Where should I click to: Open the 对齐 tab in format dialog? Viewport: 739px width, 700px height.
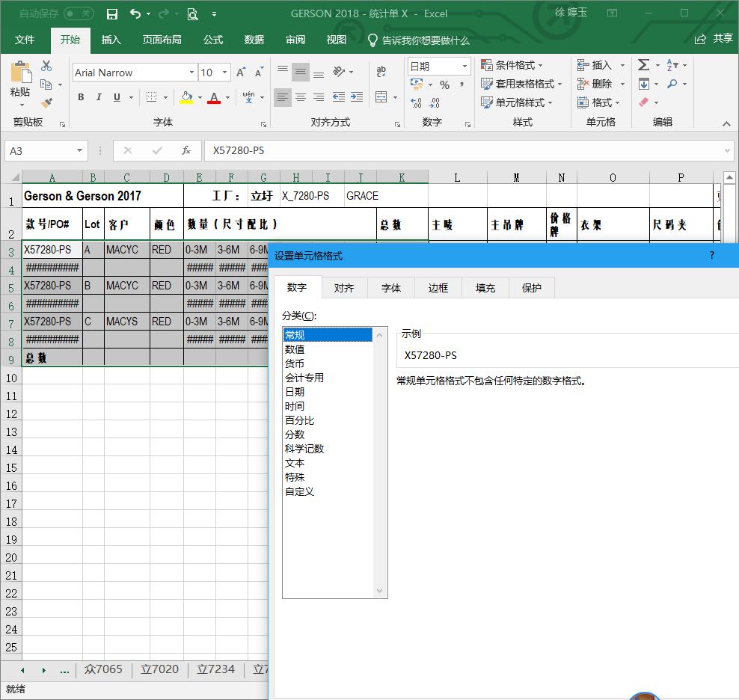tap(343, 288)
